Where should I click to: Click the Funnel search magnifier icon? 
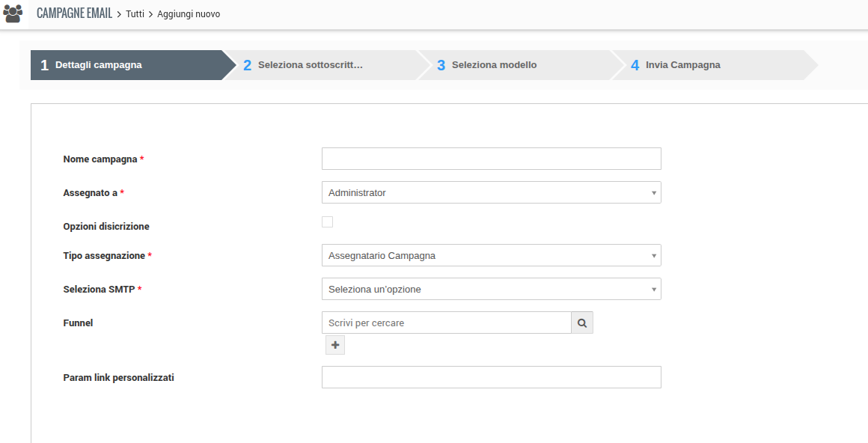tap(581, 323)
